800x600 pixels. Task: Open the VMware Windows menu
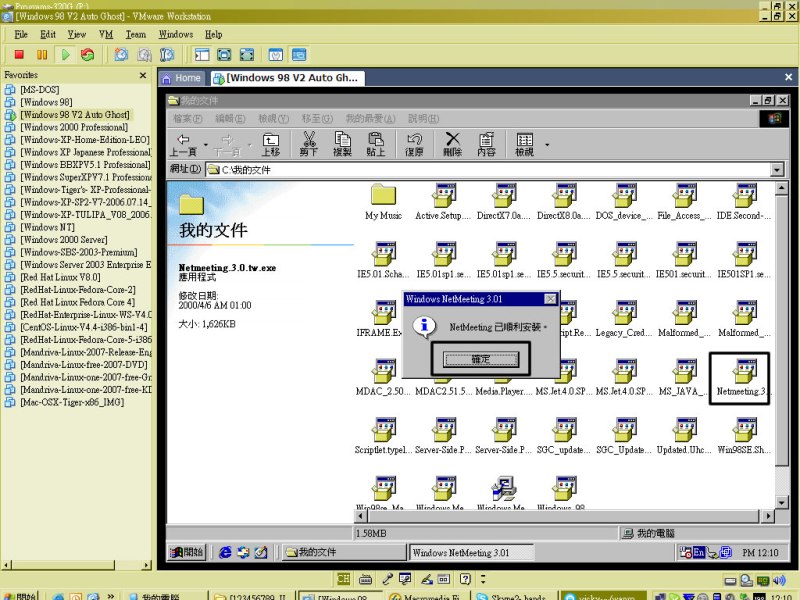[x=176, y=34]
